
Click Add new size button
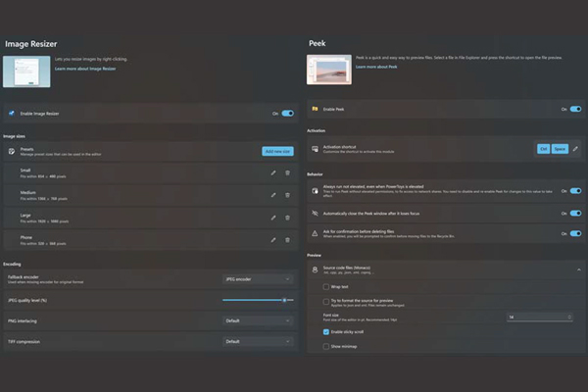[277, 151]
